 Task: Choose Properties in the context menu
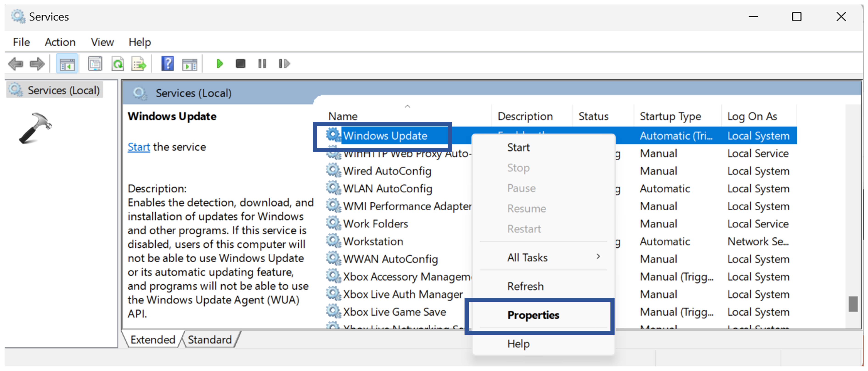[x=533, y=316]
